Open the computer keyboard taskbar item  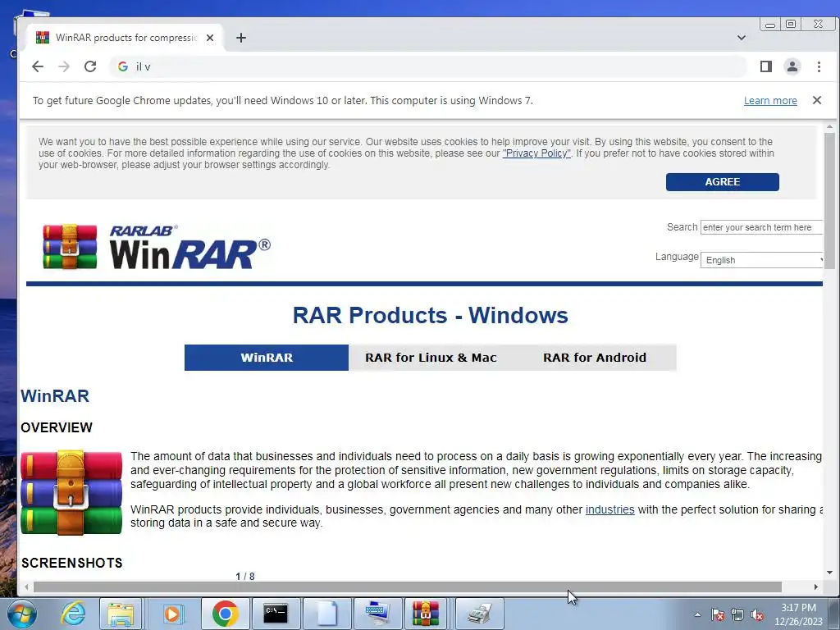(x=377, y=614)
